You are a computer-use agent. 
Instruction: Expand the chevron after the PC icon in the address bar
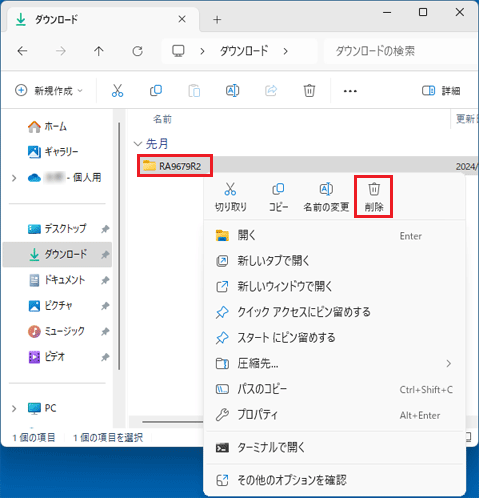point(202,51)
